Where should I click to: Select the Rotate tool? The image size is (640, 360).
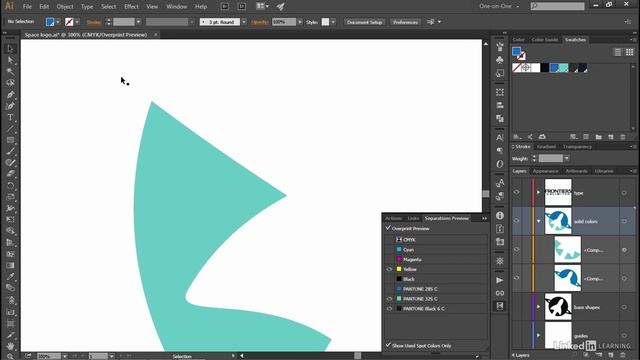pos(11,186)
